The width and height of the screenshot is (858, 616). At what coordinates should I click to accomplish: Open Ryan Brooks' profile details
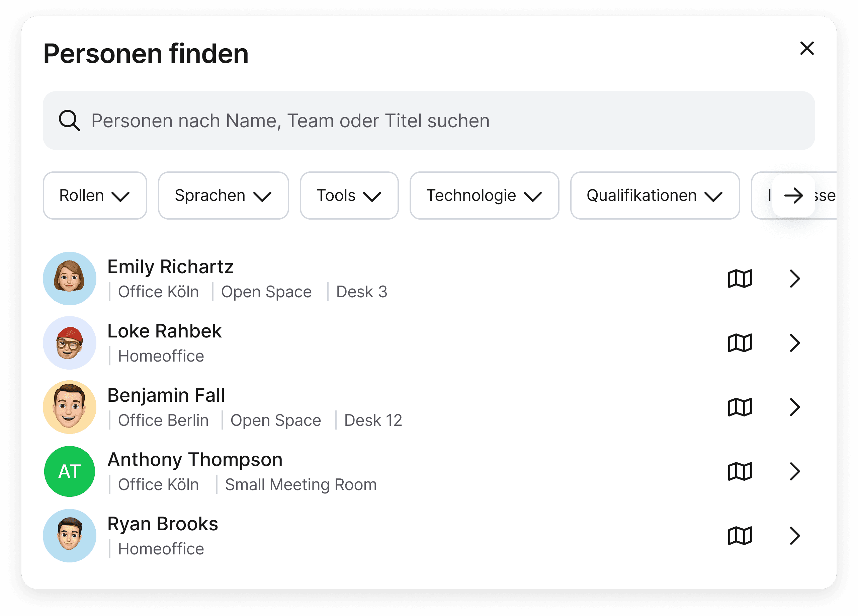(795, 535)
